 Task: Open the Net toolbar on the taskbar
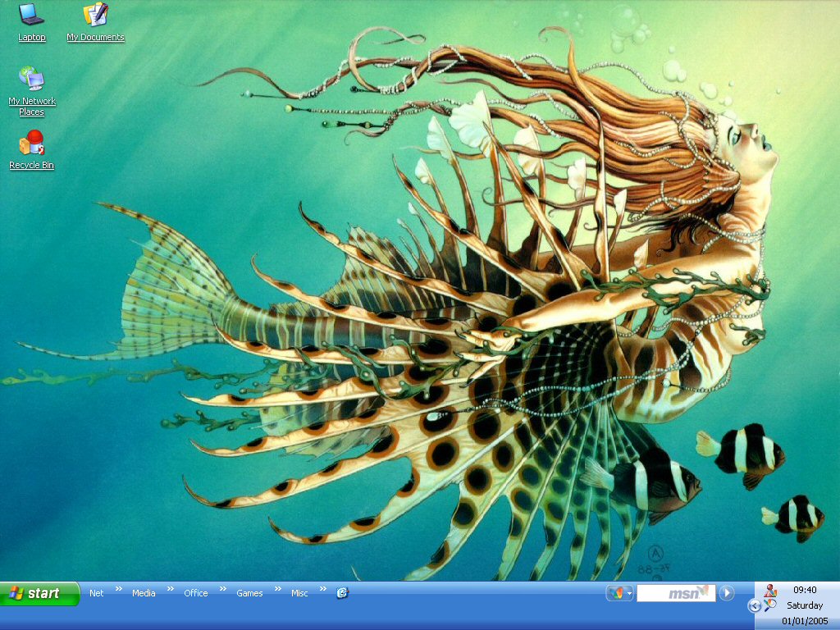pyautogui.click(x=97, y=593)
